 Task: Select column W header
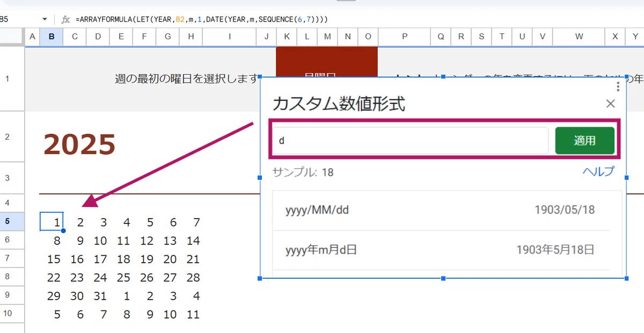coord(579,37)
